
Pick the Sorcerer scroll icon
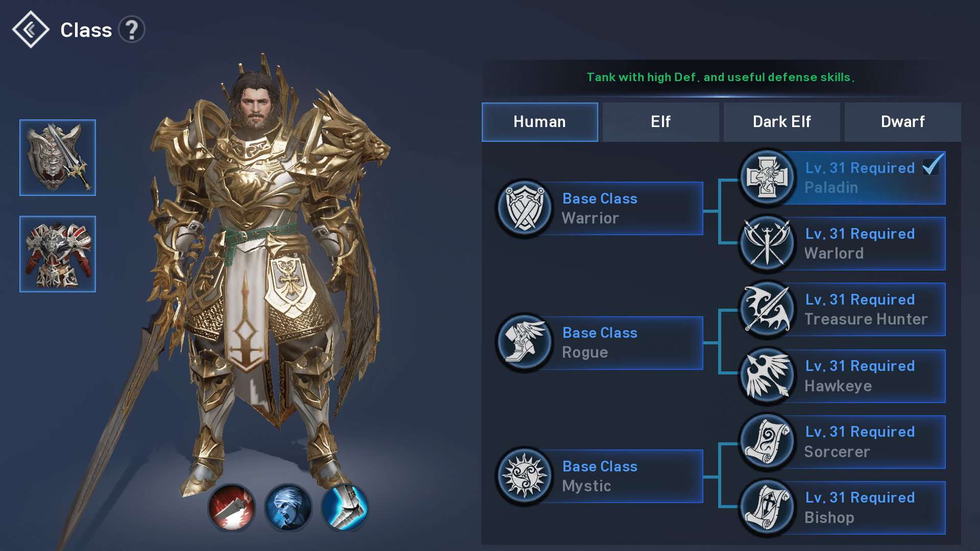click(x=767, y=442)
